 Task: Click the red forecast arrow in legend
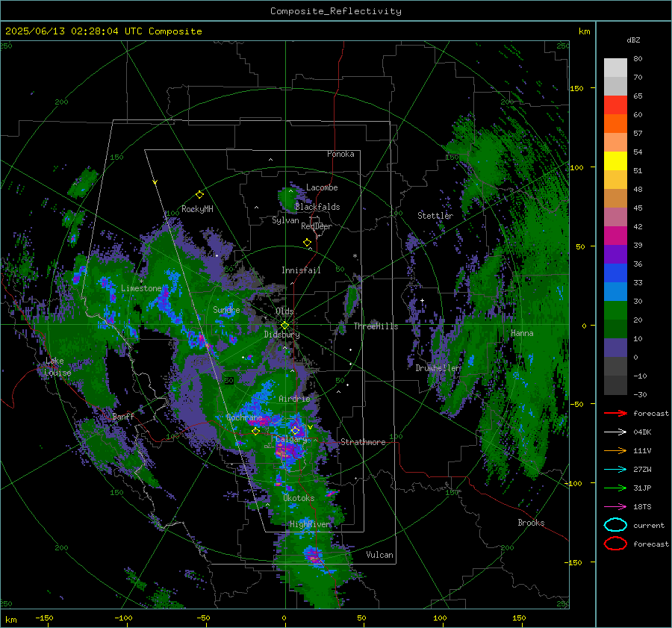pyautogui.click(x=615, y=413)
